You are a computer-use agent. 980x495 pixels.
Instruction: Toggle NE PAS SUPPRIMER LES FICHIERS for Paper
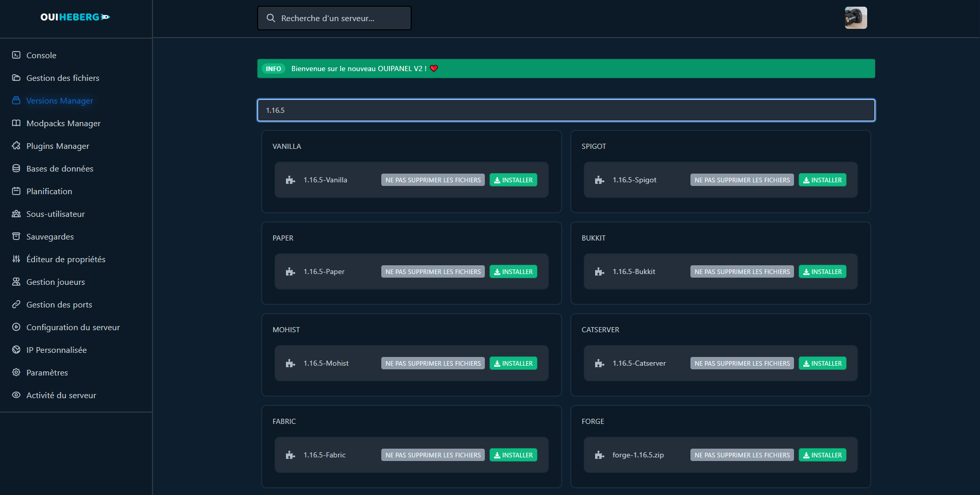coord(433,271)
